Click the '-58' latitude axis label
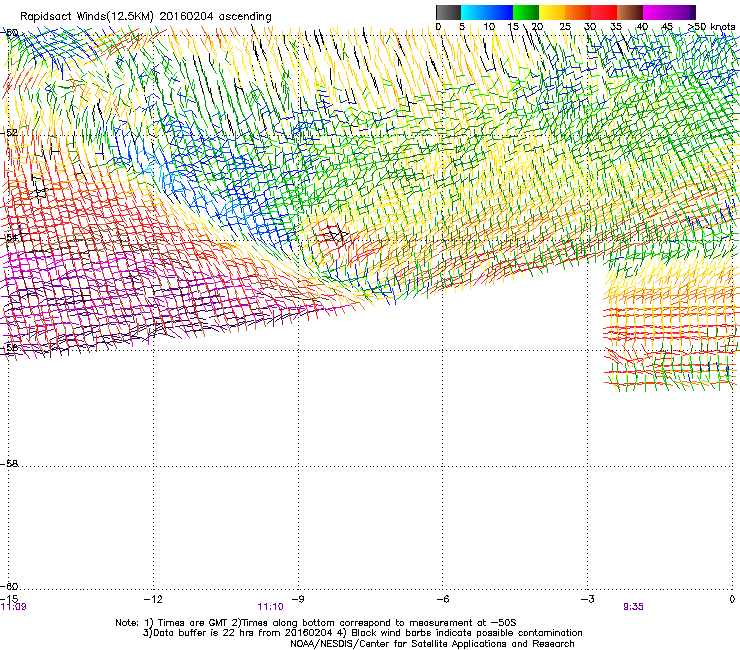The image size is (740, 650). point(9,464)
